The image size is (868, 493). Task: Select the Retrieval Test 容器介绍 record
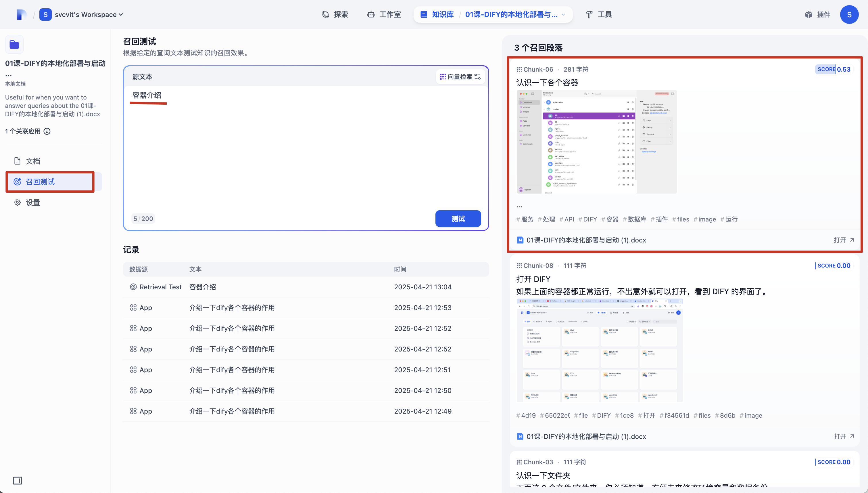point(306,287)
